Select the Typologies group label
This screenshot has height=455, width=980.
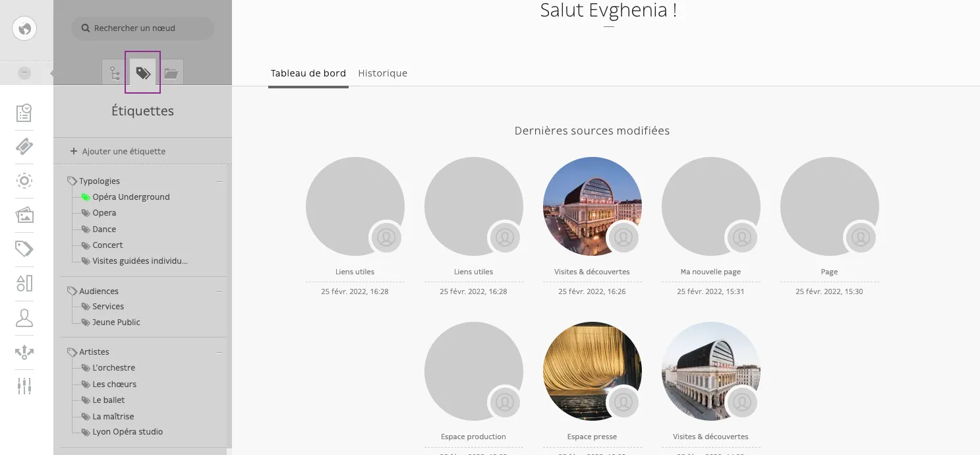(100, 181)
